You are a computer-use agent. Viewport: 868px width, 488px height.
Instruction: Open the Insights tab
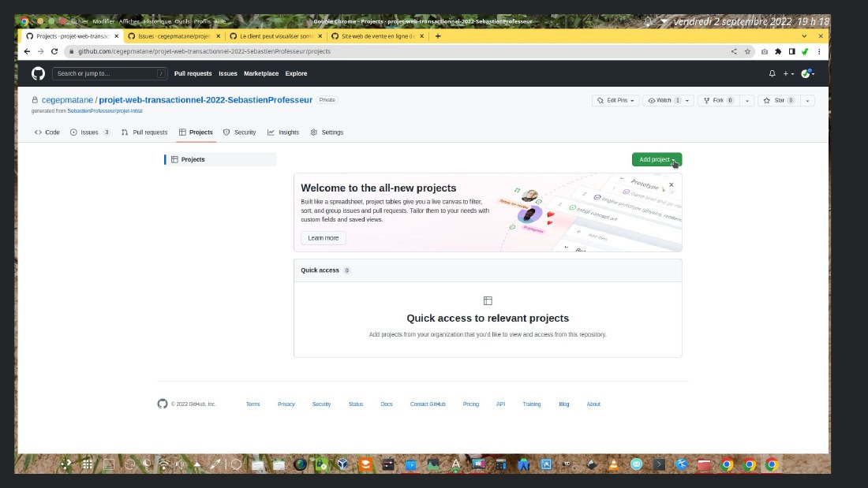tap(283, 132)
